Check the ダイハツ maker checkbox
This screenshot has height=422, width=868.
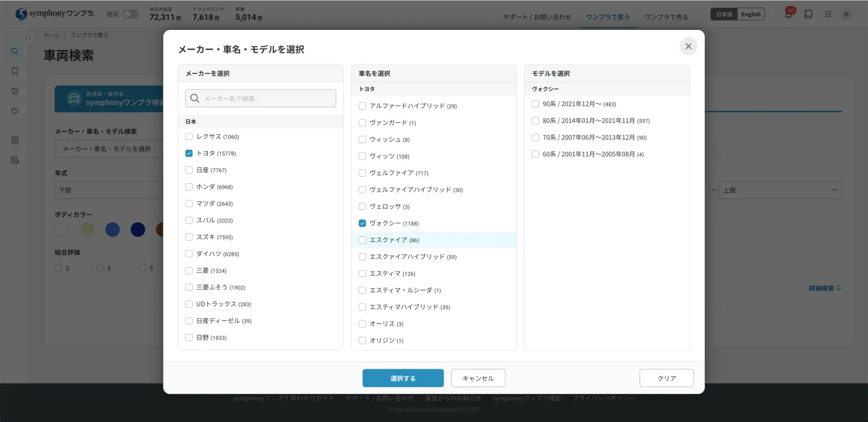pos(189,254)
